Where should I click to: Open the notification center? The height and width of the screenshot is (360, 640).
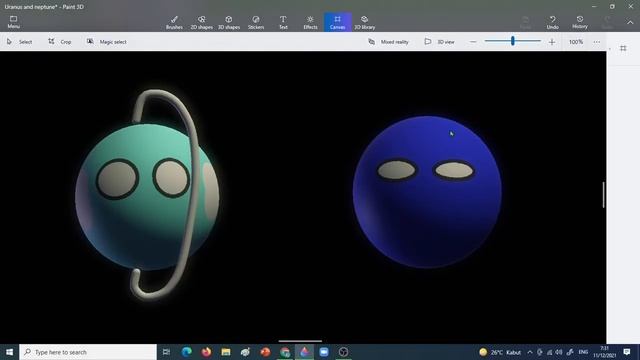(x=627, y=352)
